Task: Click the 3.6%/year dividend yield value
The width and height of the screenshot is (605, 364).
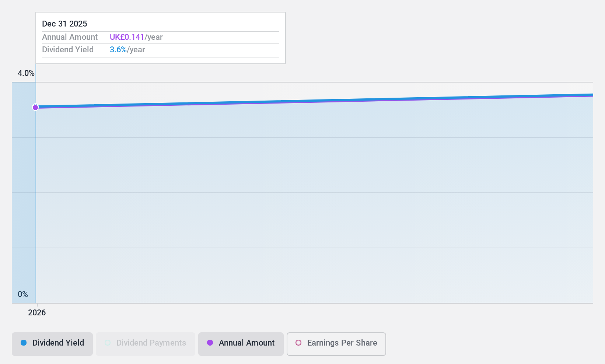Action: [127, 50]
